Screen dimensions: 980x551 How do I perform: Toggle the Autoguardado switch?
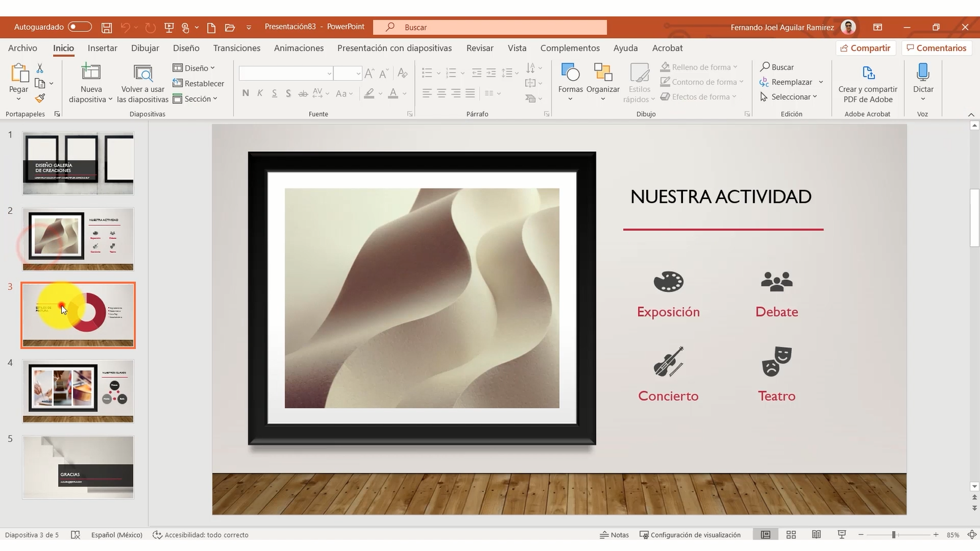click(80, 27)
